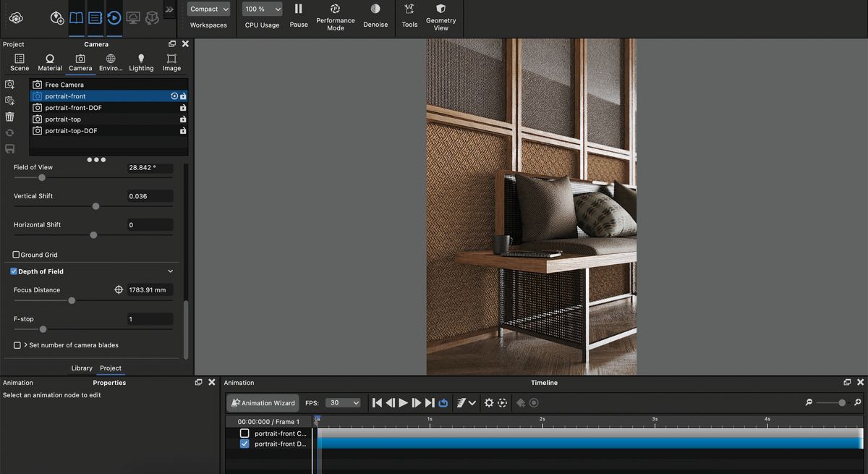Open the FPS dropdown

pyautogui.click(x=343, y=402)
